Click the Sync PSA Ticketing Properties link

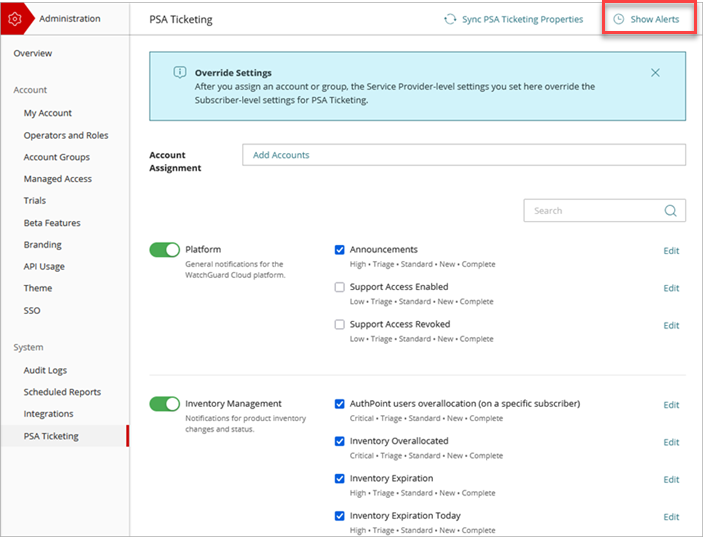click(x=522, y=19)
